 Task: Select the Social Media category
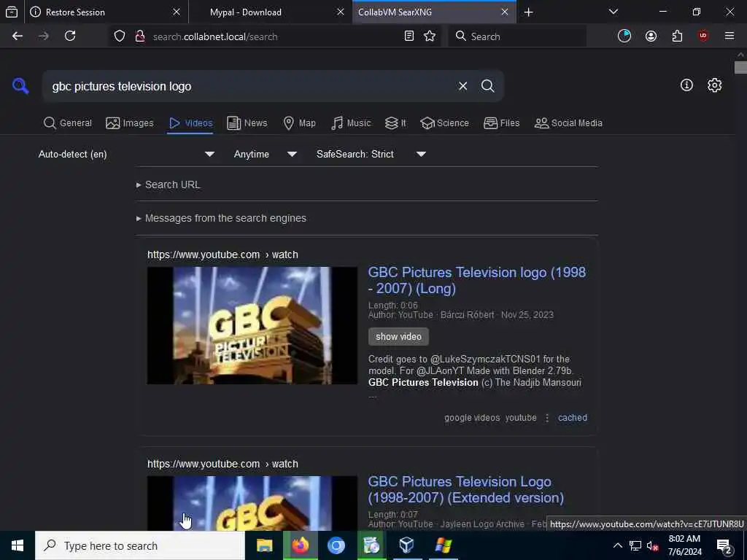pyautogui.click(x=568, y=123)
